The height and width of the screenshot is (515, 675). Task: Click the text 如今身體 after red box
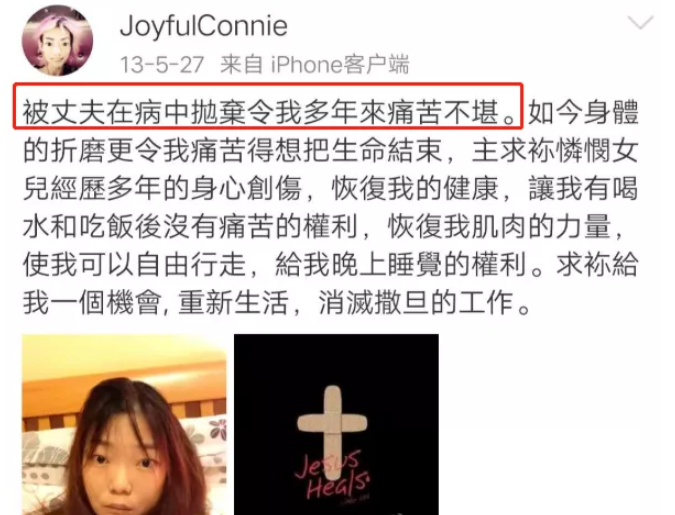click(x=583, y=112)
